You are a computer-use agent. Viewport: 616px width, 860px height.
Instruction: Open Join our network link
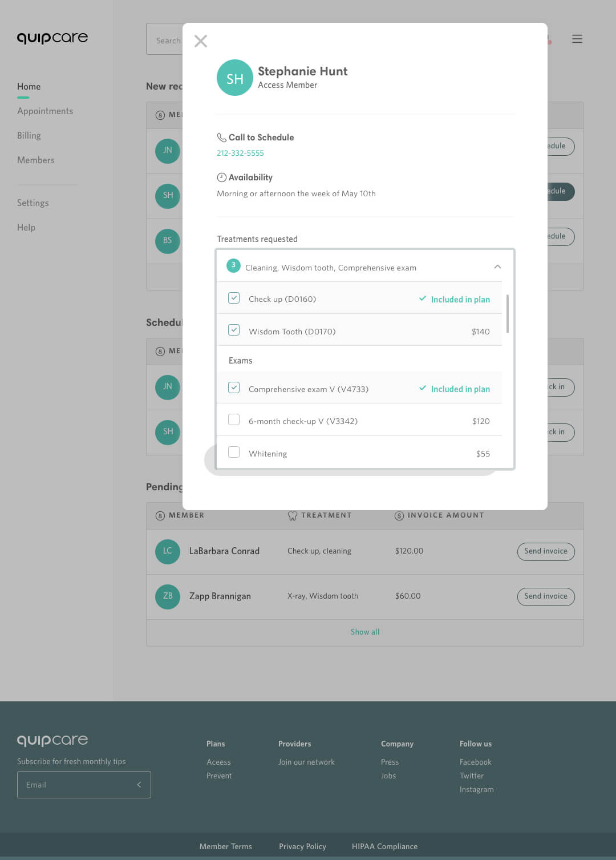click(x=306, y=762)
